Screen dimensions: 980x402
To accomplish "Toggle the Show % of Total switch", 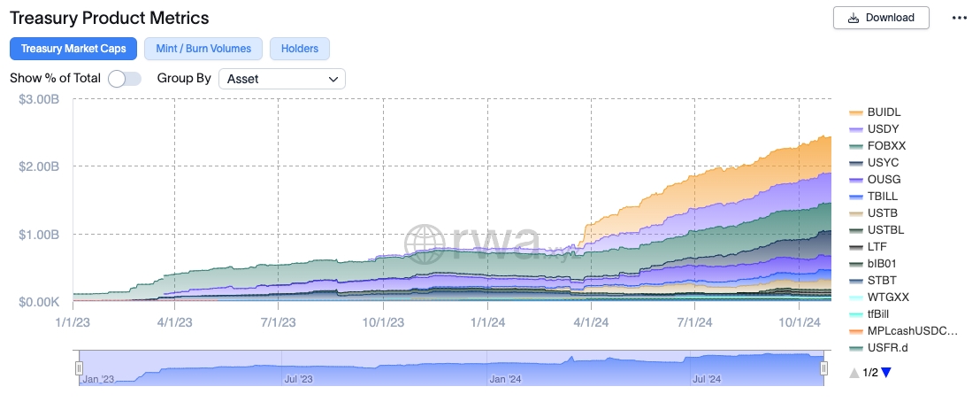I will 125,79.
